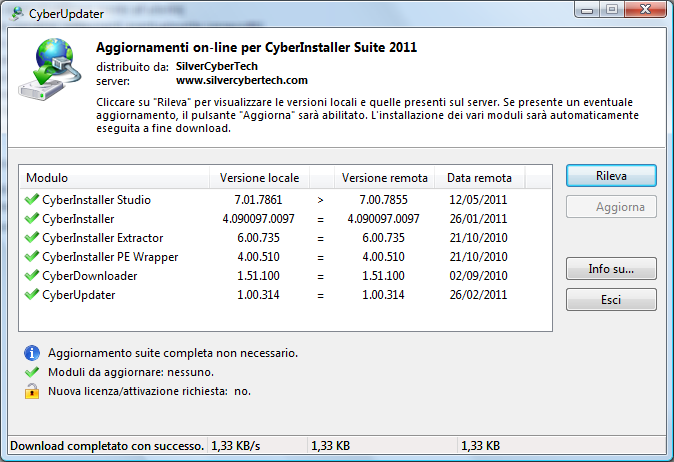Screen dimensions: 674x462
Task: Click the Data remota column header
Action: (x=479, y=177)
